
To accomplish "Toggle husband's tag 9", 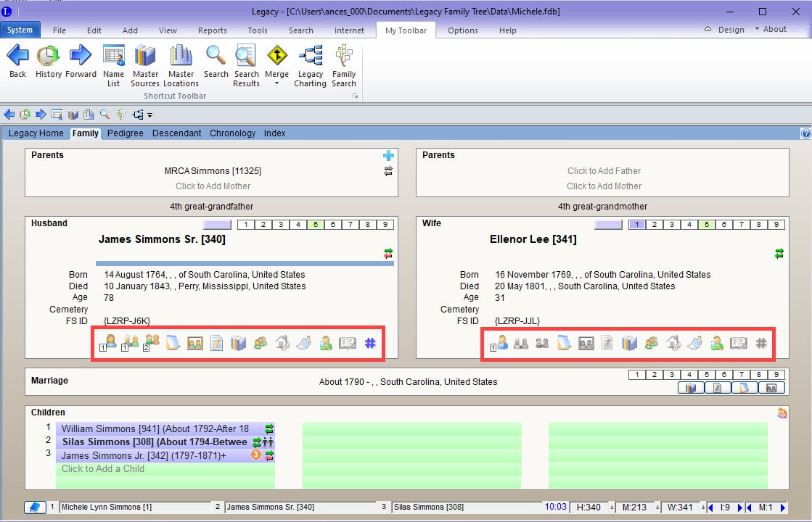I will point(385,225).
